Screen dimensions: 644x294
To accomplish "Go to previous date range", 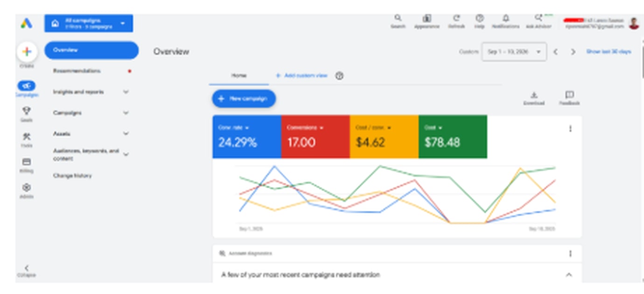I will (555, 52).
